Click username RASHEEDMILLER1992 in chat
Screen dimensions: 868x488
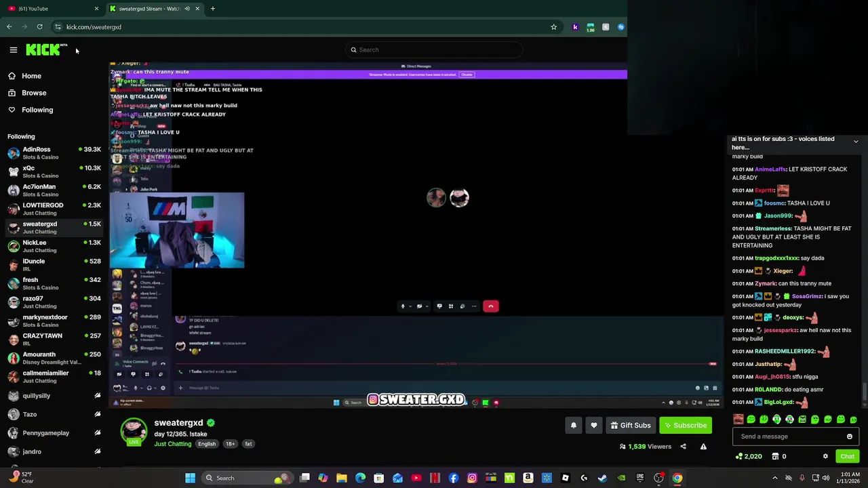785,351
